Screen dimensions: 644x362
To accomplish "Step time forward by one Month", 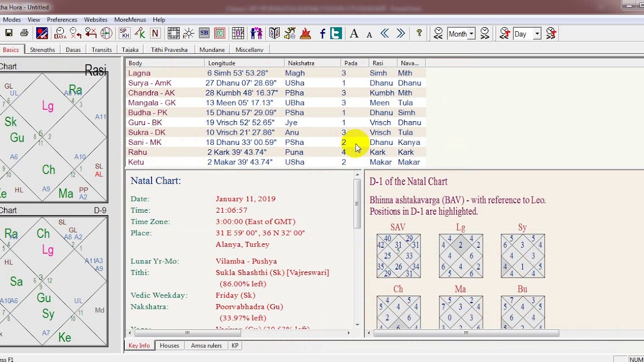I will pos(485,33).
